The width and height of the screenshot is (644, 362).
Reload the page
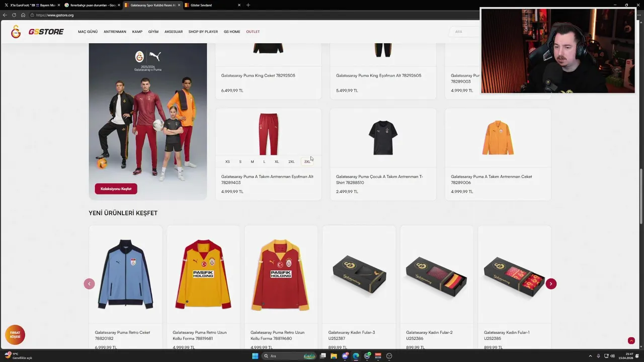(14, 15)
